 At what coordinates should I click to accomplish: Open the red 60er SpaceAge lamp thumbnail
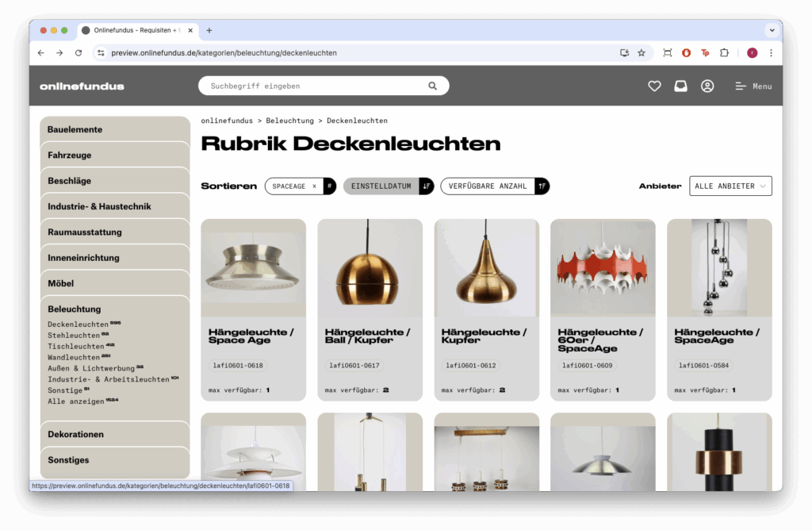point(603,268)
